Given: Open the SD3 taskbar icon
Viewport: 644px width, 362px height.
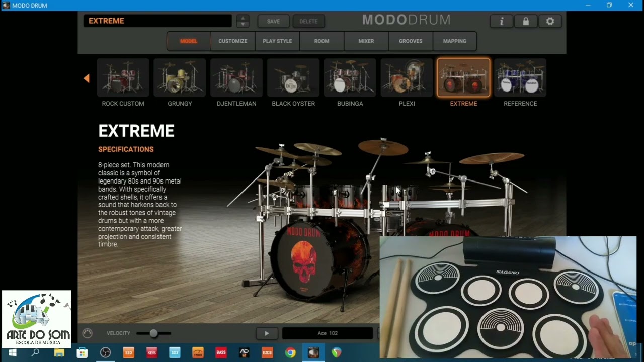Looking at the screenshot, I should pos(175,352).
